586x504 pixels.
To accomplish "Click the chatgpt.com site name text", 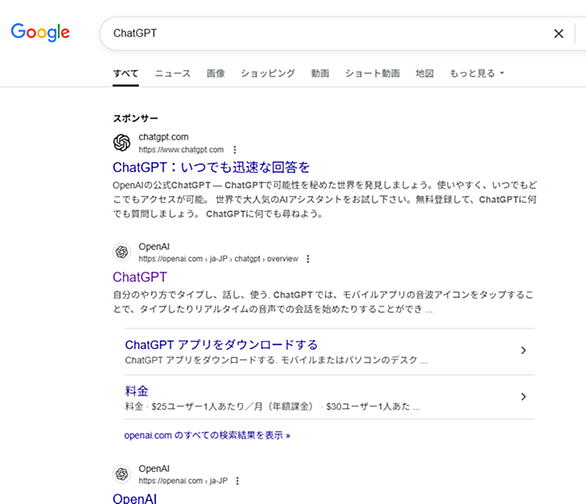I will coord(163,137).
